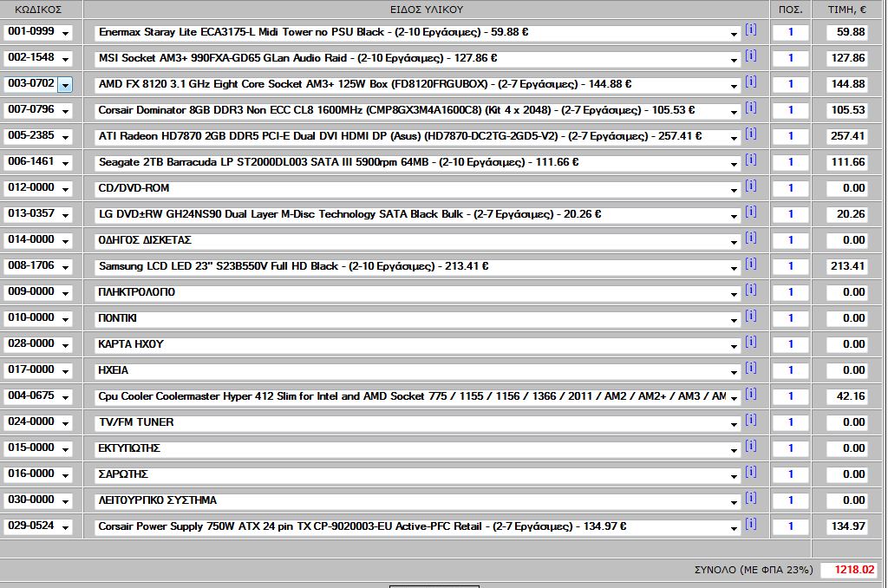Click the ΤΙΜΗ, € column header

coord(847,10)
